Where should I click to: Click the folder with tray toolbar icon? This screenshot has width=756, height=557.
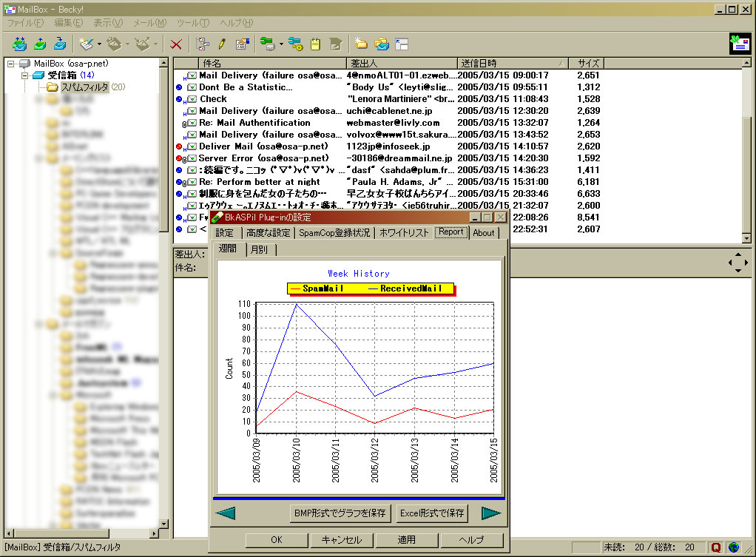coord(382,44)
